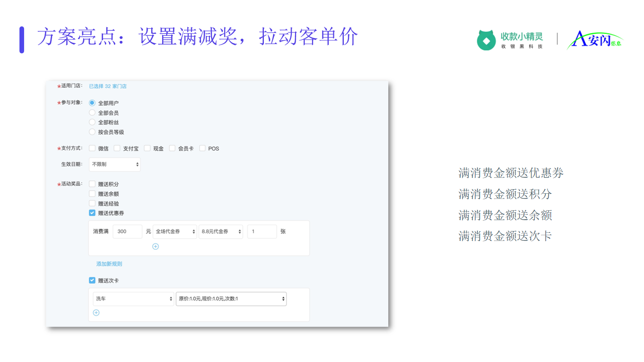The width and height of the screenshot is (644, 362).
Task: Uncheck the 赠送次卡 checkbox
Action: tap(92, 281)
